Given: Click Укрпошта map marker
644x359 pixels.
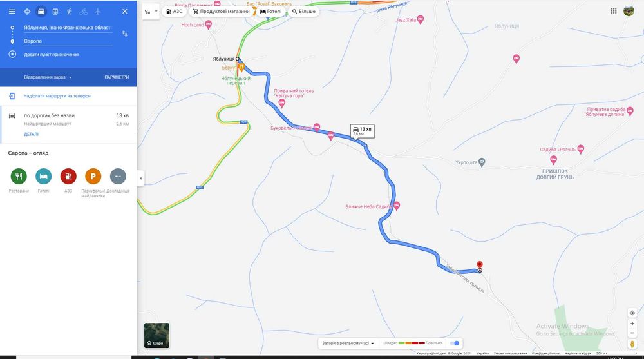Looking at the screenshot, I should pos(482,162).
